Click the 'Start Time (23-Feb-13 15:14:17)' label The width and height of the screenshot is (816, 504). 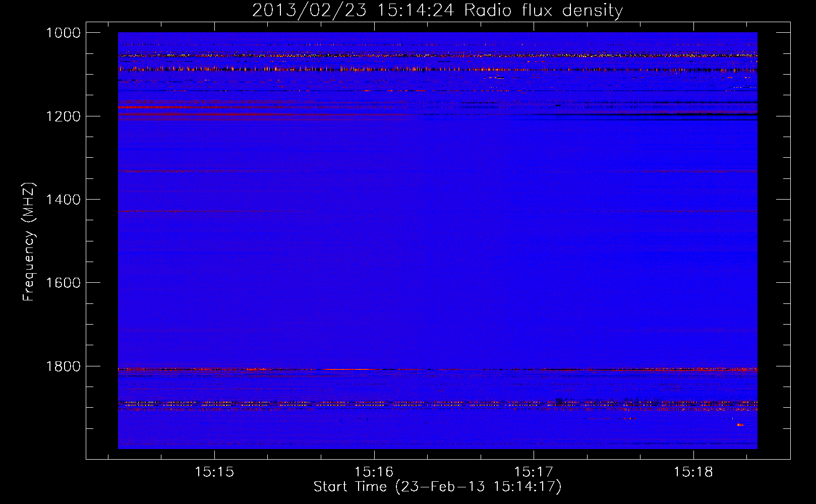437,487
